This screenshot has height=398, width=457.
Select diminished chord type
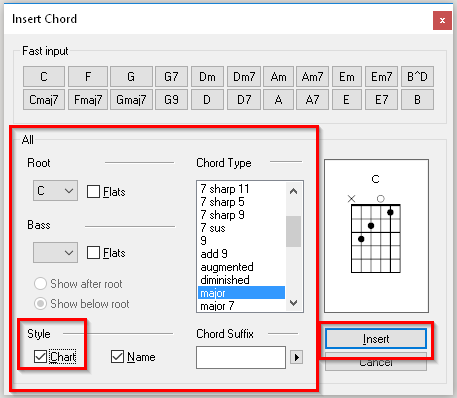point(241,280)
